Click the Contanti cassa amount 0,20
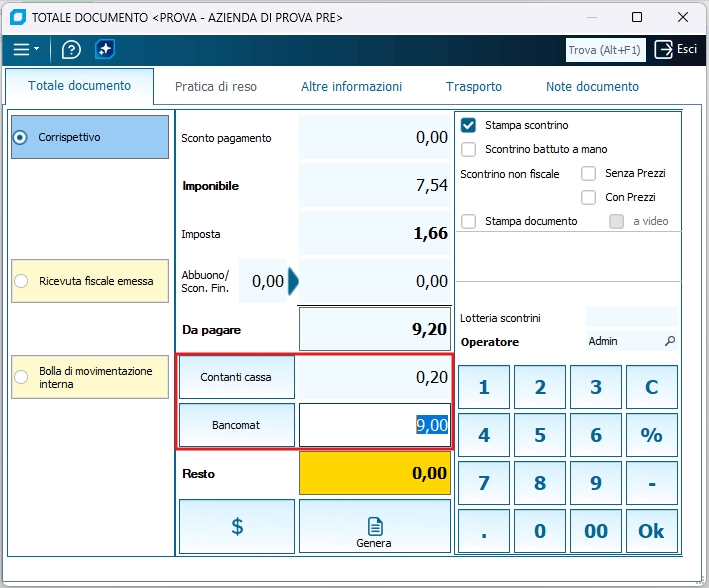 (375, 377)
